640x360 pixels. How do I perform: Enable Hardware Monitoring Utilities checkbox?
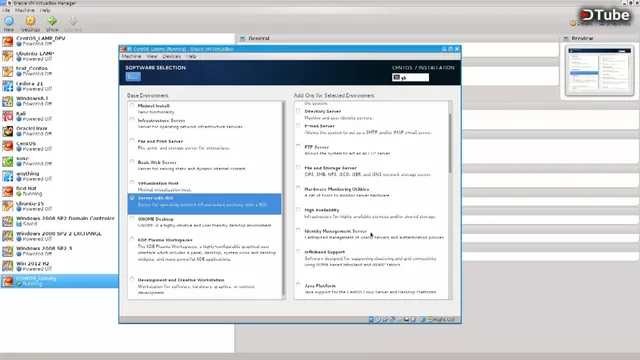point(298,189)
